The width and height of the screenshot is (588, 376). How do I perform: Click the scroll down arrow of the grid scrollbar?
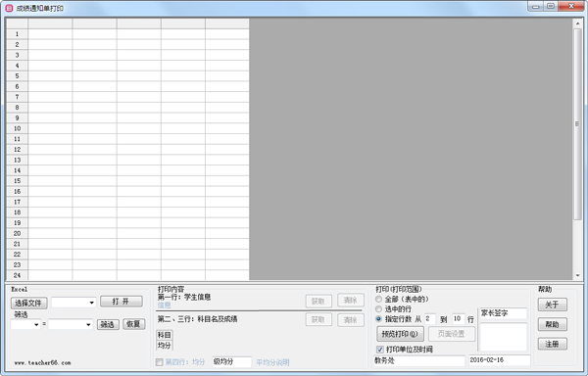click(x=577, y=275)
